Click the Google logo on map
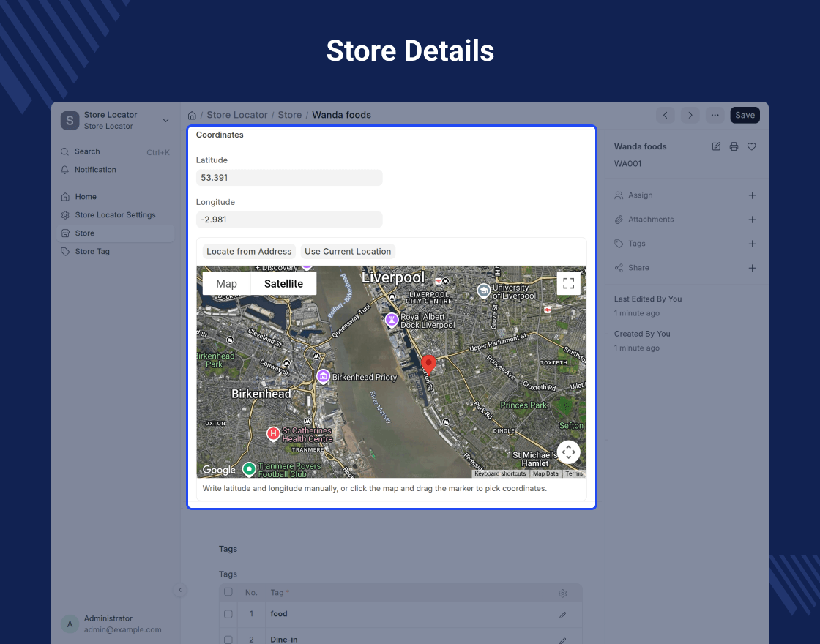This screenshot has width=820, height=644. click(x=219, y=470)
